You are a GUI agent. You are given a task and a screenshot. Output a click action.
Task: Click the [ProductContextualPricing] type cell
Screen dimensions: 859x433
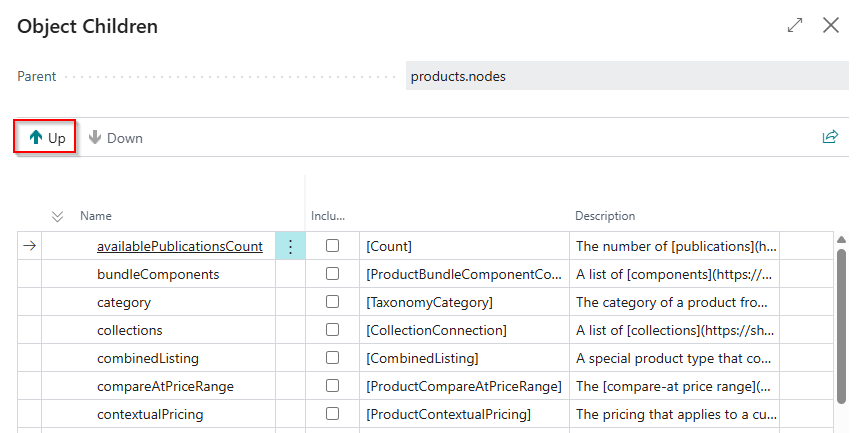tap(465, 414)
